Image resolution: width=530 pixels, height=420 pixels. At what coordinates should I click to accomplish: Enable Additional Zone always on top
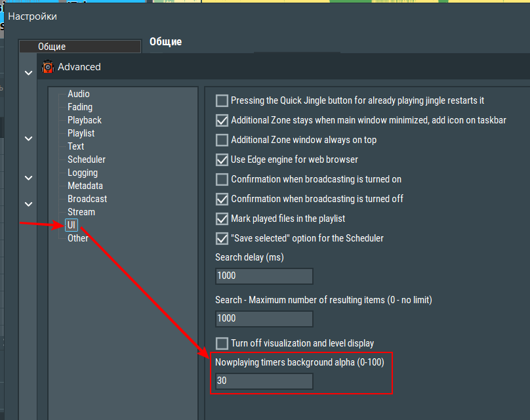[x=222, y=140]
